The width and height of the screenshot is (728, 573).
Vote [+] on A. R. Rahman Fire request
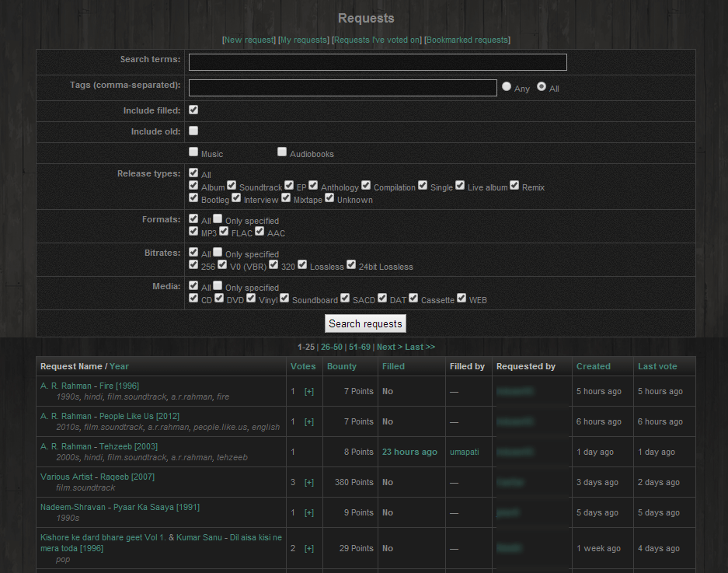tap(309, 392)
